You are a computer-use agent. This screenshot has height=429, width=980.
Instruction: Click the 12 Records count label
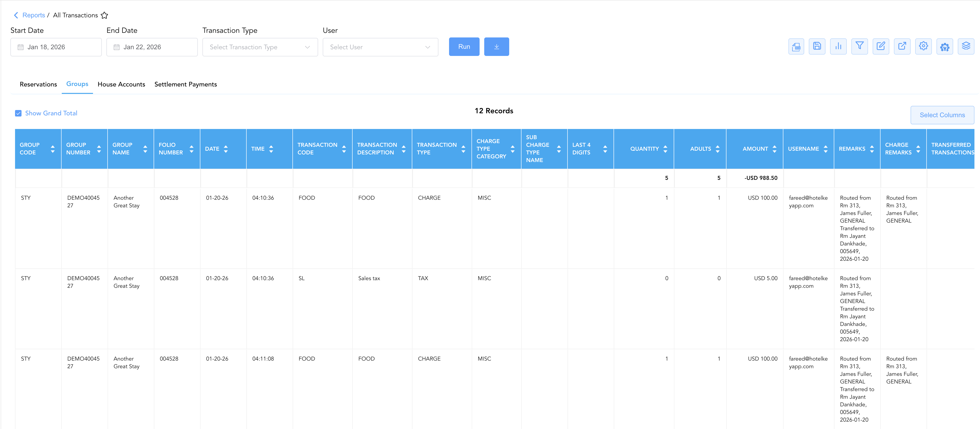pyautogui.click(x=494, y=111)
